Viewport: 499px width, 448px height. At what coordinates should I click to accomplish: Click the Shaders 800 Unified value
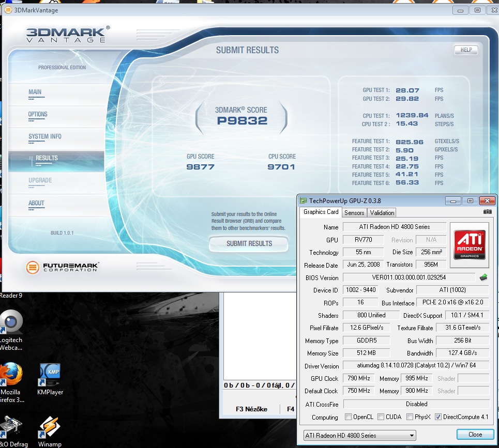click(371, 315)
